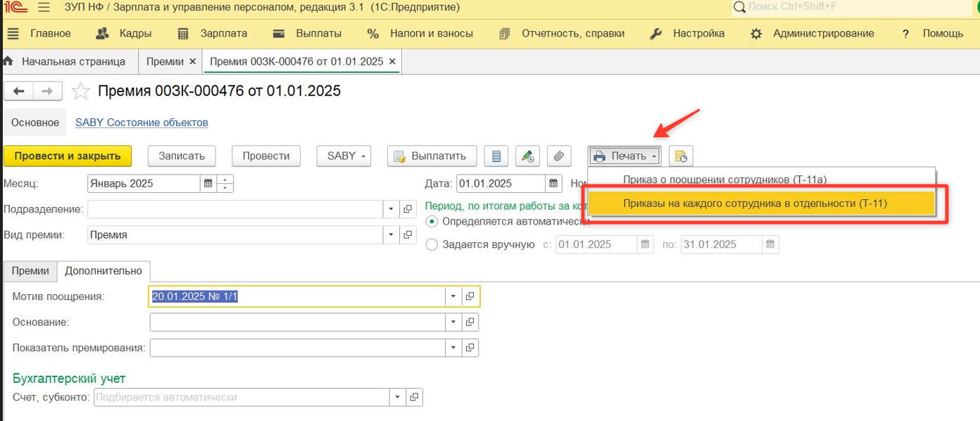Expand the Вид премии dropdown list
This screenshot has height=421, width=980.
391,235
